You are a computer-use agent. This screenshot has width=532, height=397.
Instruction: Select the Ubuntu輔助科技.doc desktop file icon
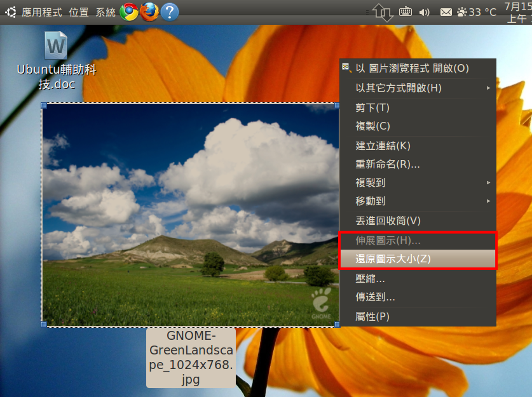pyautogui.click(x=56, y=46)
